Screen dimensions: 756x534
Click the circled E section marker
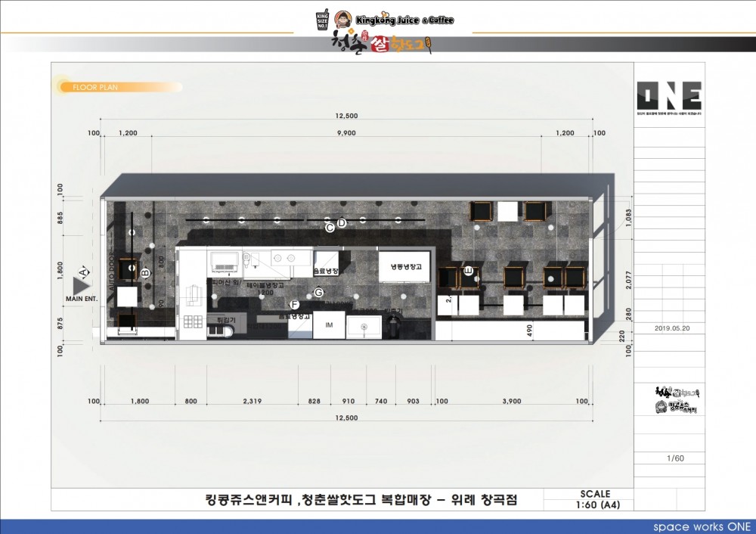(469, 270)
